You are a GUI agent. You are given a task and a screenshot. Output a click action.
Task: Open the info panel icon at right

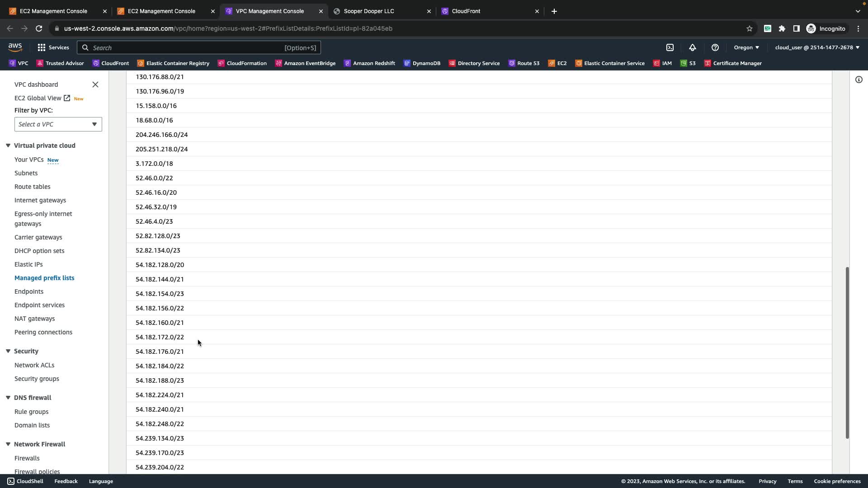point(859,80)
